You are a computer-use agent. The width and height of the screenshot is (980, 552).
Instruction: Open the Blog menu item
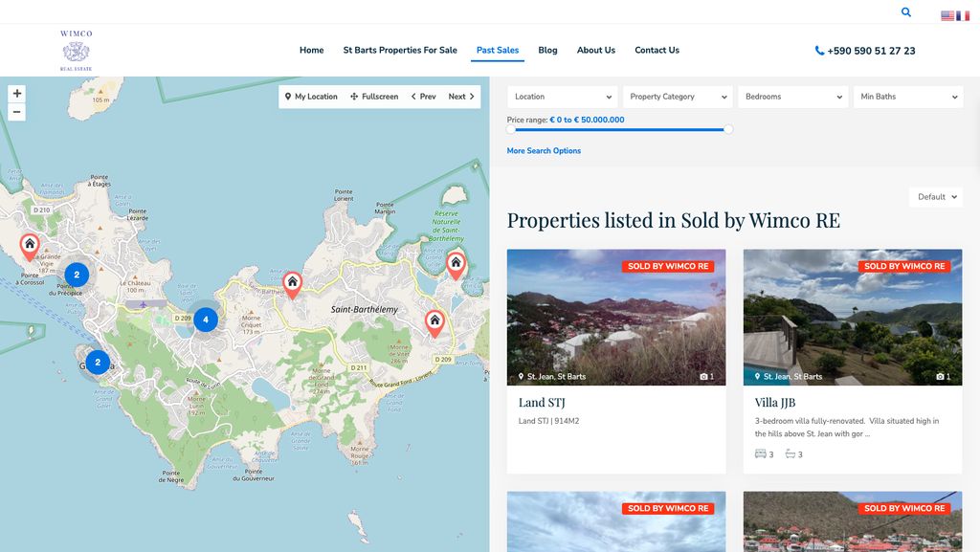547,50
